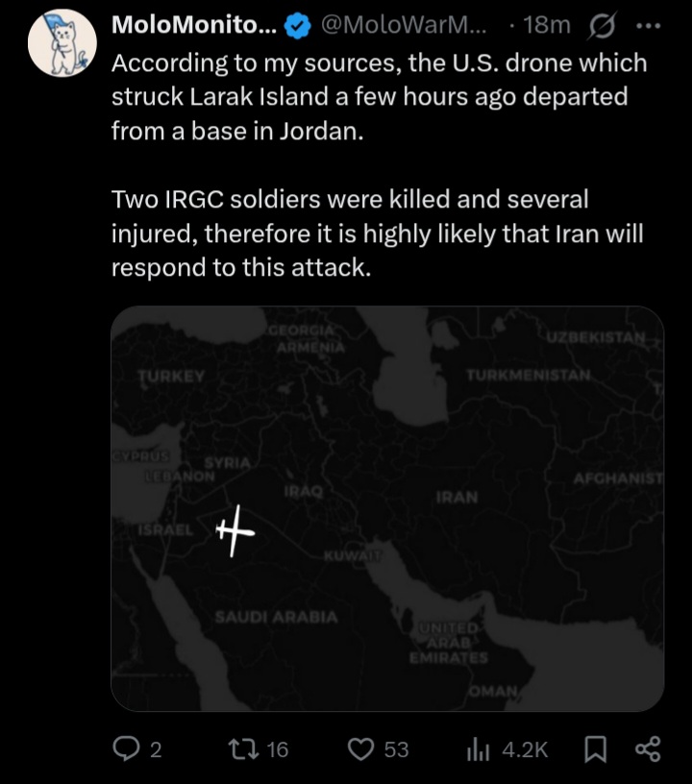Open the share icon
This screenshot has height=784, width=692.
648,749
